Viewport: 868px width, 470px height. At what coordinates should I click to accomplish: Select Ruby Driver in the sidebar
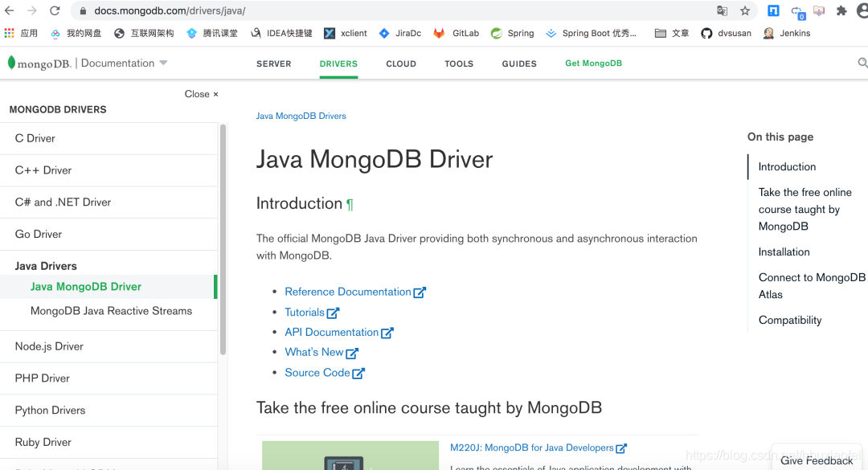click(108, 443)
